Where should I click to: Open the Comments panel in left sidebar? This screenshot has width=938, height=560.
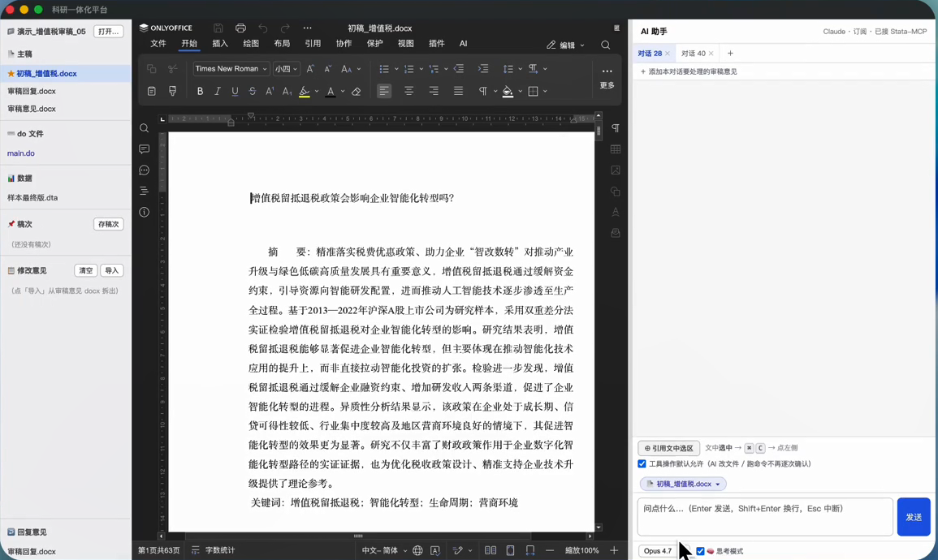[x=145, y=149]
